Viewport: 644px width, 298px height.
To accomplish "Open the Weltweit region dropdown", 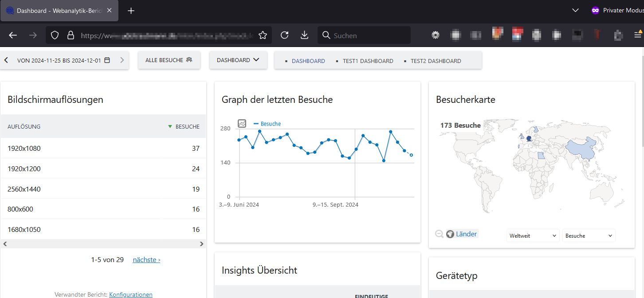I will (x=533, y=236).
